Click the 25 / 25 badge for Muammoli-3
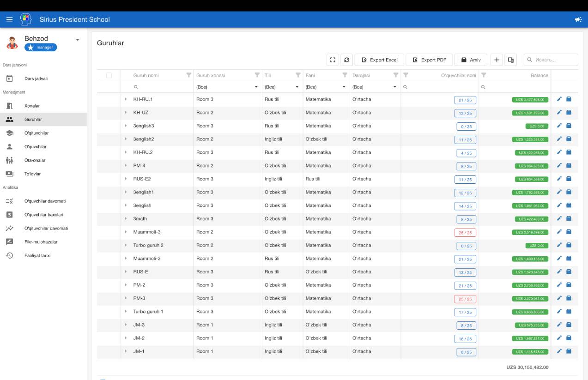 [465, 233]
